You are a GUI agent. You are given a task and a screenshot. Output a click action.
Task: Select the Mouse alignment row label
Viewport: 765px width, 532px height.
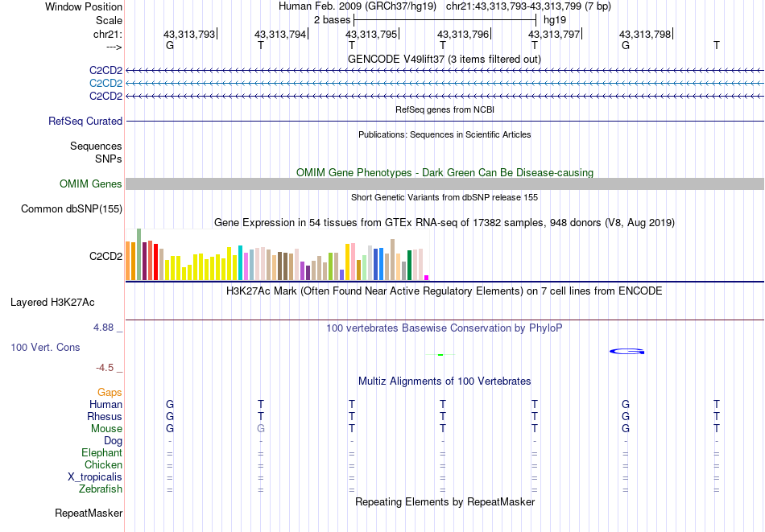tap(106, 429)
